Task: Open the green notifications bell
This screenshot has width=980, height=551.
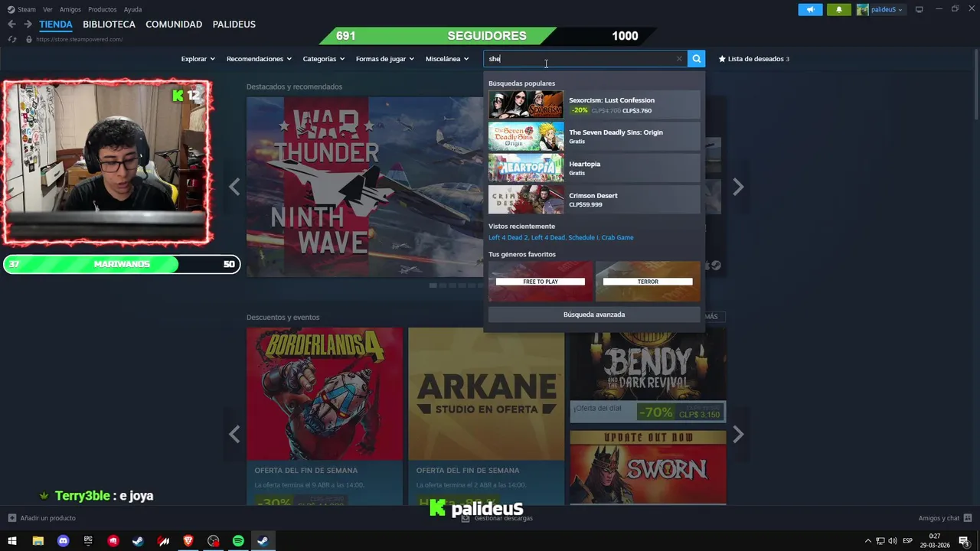Action: click(x=839, y=9)
